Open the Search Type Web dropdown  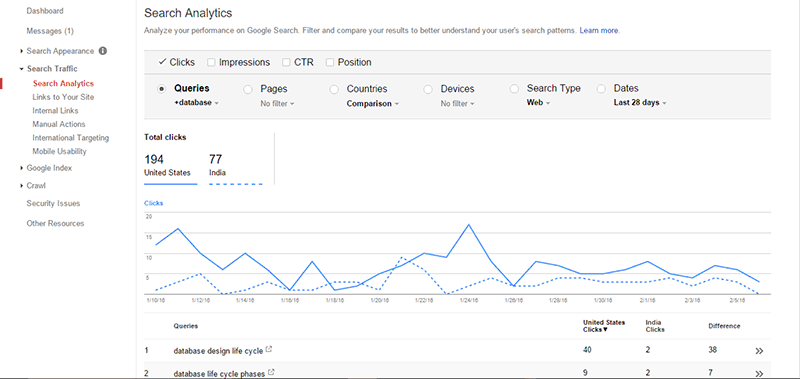click(x=538, y=103)
